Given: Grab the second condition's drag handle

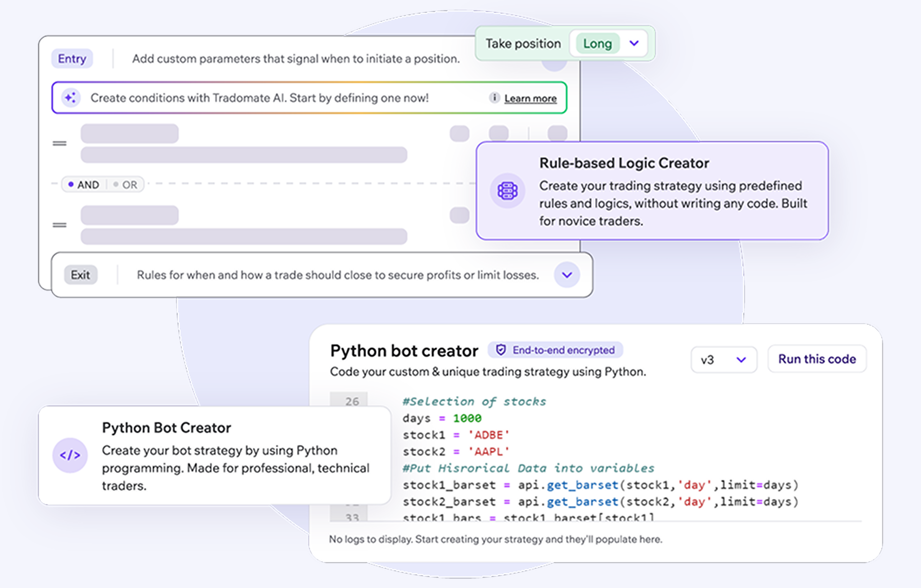Looking at the screenshot, I should 59,225.
